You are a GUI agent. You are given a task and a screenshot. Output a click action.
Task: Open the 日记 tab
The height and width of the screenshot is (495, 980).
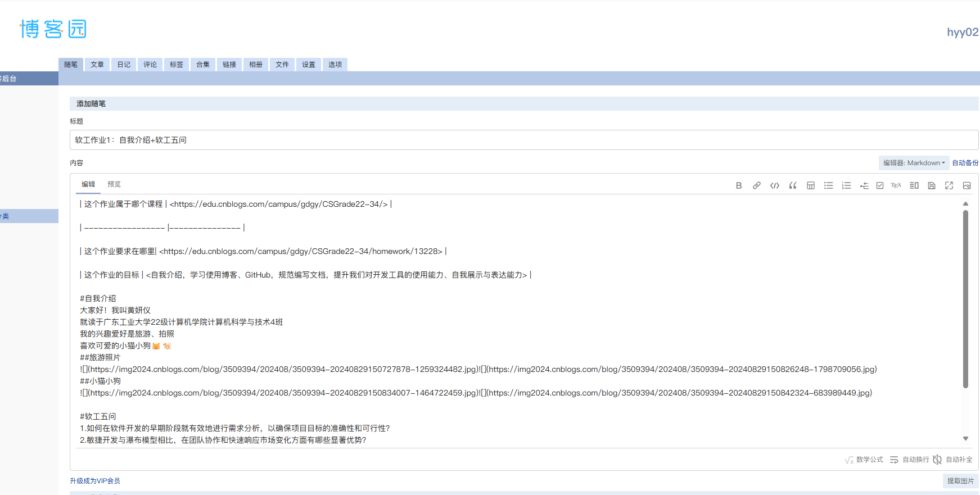[x=124, y=65]
